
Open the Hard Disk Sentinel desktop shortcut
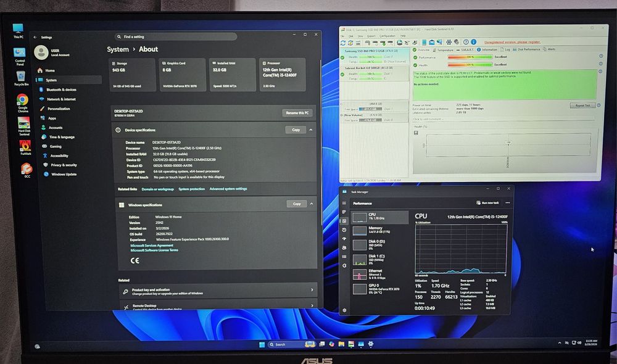coord(23,126)
